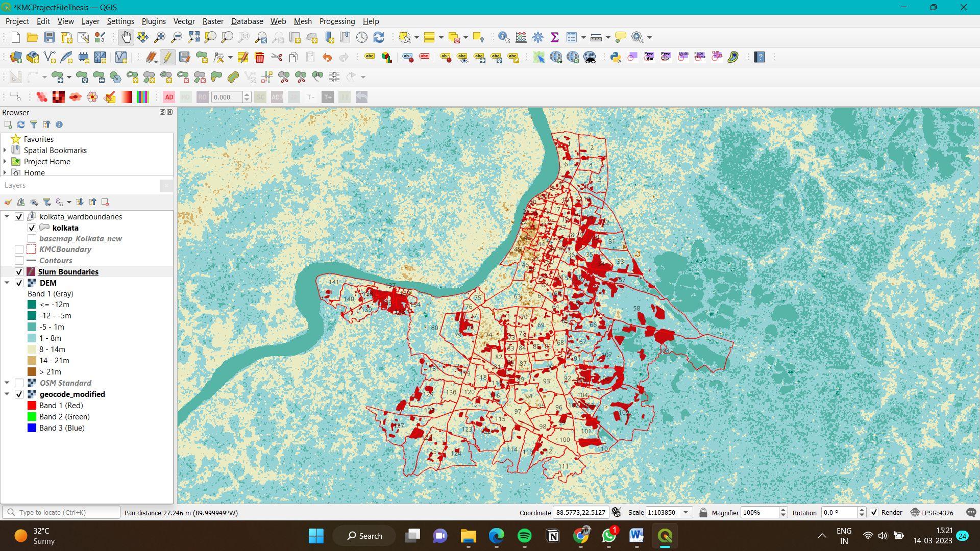Uncheck the Slum Boundaries layer

pos(19,272)
